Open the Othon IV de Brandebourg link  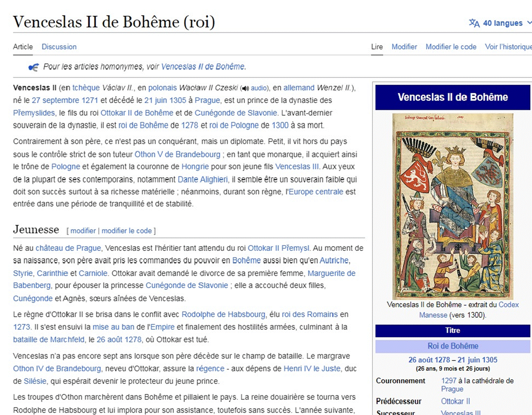click(57, 368)
